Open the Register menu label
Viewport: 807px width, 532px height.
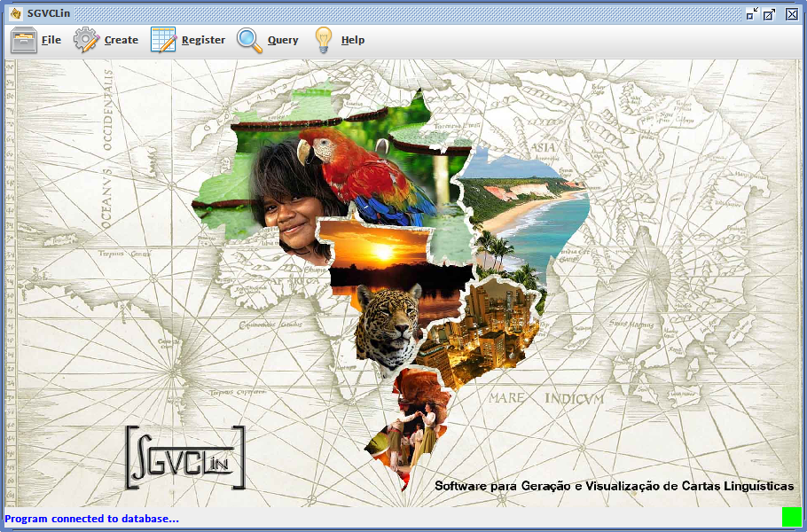[x=203, y=40]
